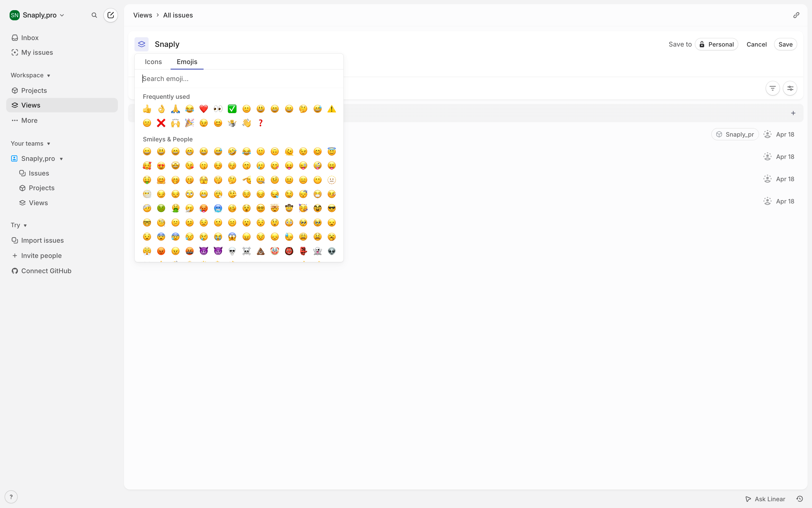Open Ask Linear
The height and width of the screenshot is (508, 812).
click(765, 499)
